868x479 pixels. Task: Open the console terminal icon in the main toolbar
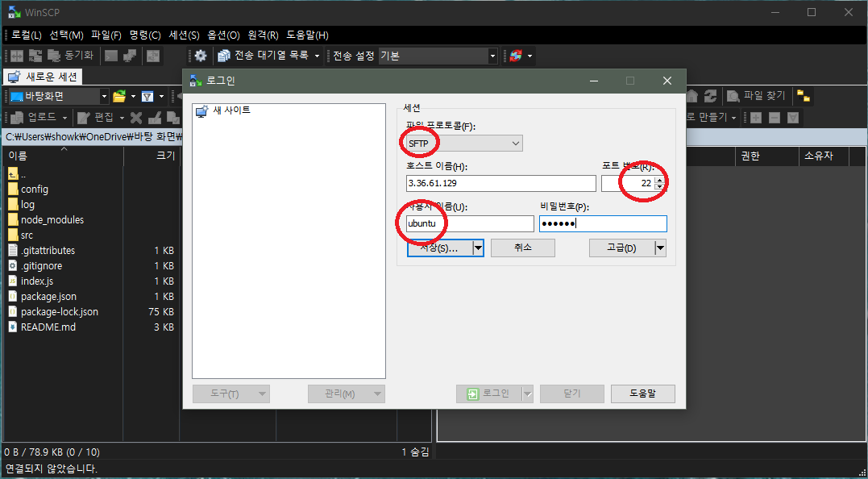[x=111, y=56]
